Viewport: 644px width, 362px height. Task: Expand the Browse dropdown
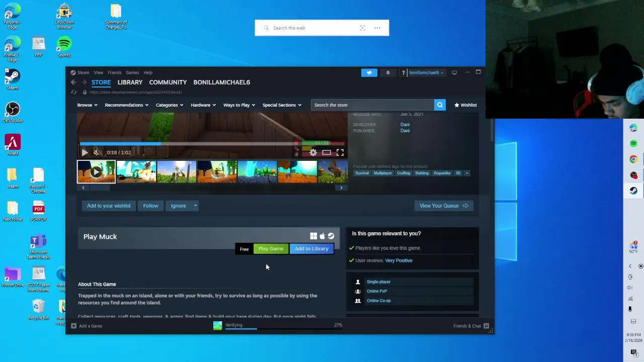click(88, 105)
